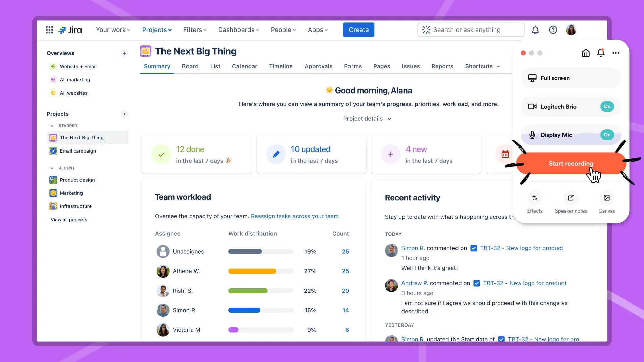
Task: Open the Effects tool in recorder
Action: click(x=534, y=198)
